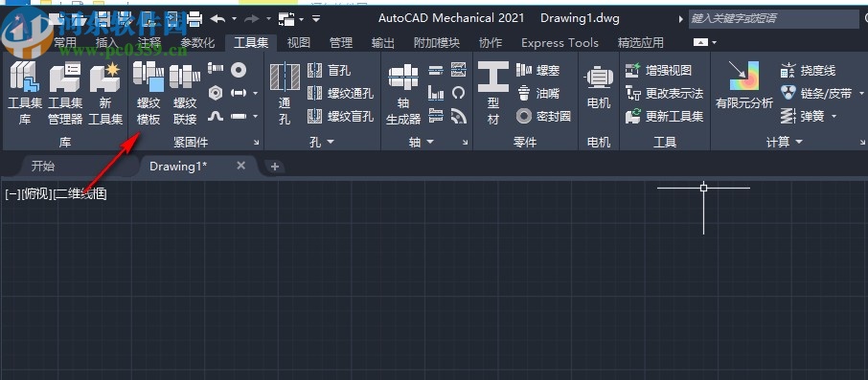Click the [俯视] viewport view control
The width and height of the screenshot is (868, 380).
tap(37, 194)
